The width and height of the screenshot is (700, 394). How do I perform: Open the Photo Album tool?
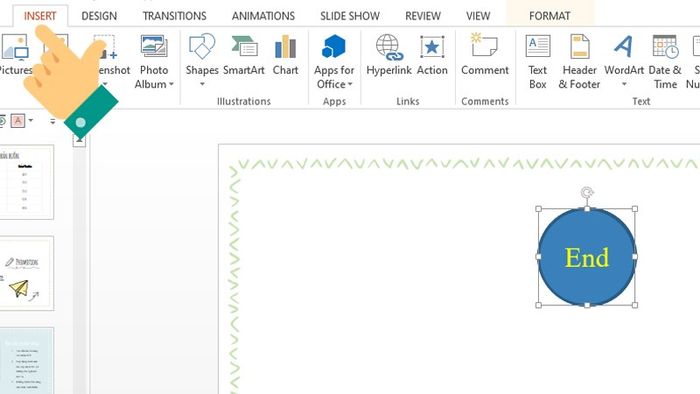[x=154, y=62]
